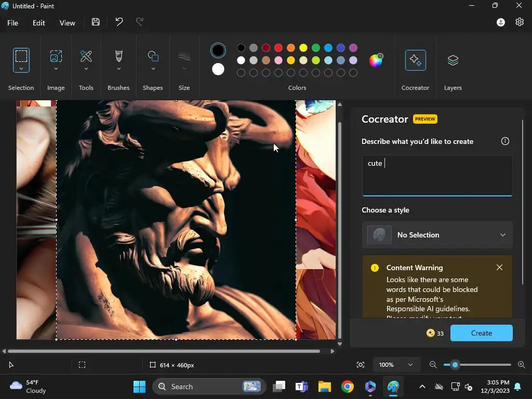This screenshot has width=532, height=399.
Task: Click the Create button
Action: tap(482, 333)
